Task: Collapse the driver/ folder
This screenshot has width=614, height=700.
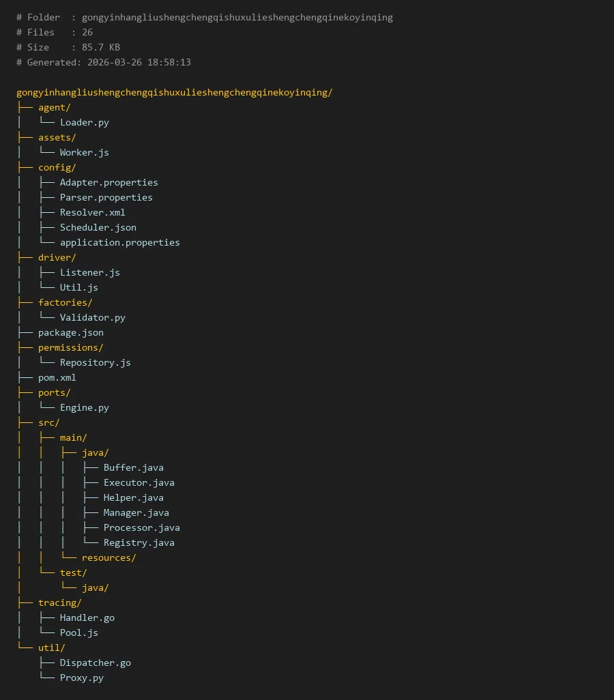Action: coord(57,257)
